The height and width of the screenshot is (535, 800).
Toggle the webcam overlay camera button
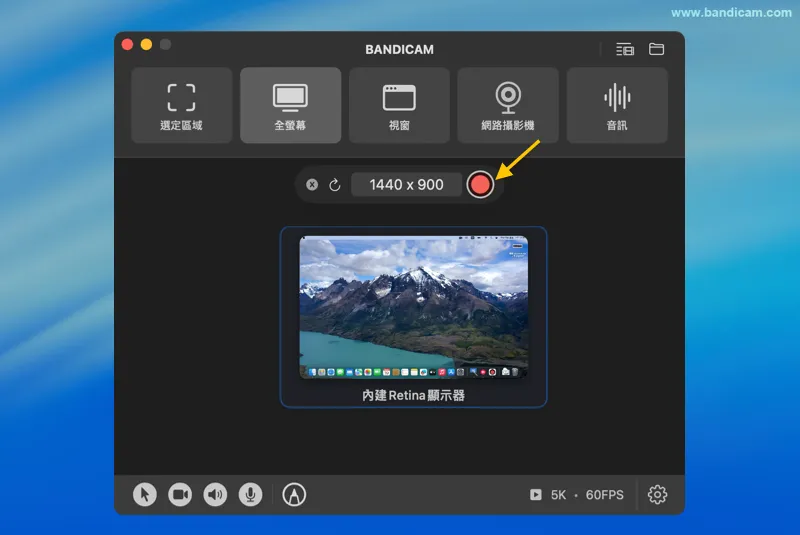tap(180, 494)
